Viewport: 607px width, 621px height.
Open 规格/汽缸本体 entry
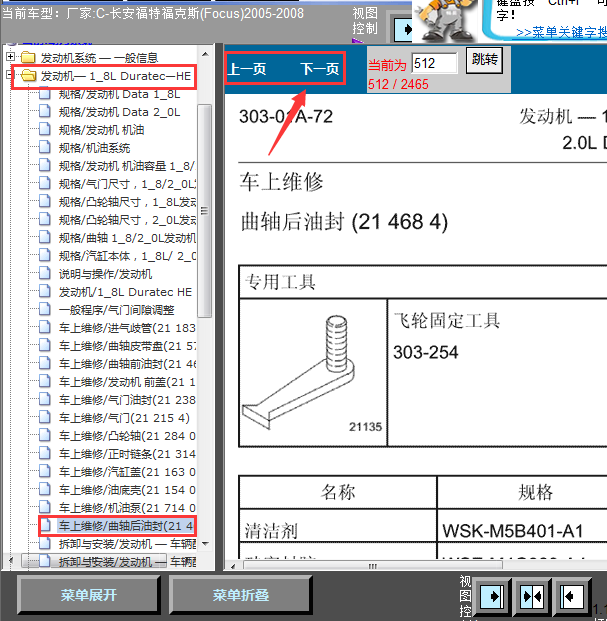[x=127, y=256]
